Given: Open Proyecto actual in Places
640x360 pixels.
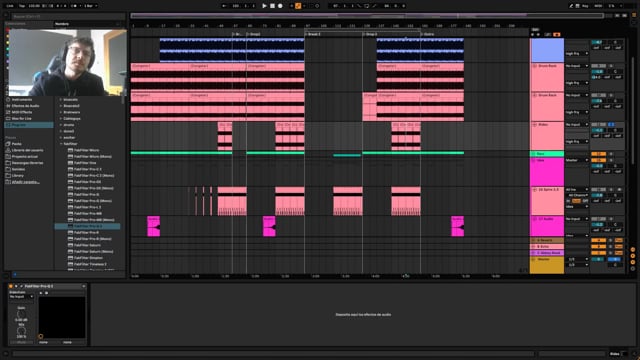Looking at the screenshot, I should [24, 157].
